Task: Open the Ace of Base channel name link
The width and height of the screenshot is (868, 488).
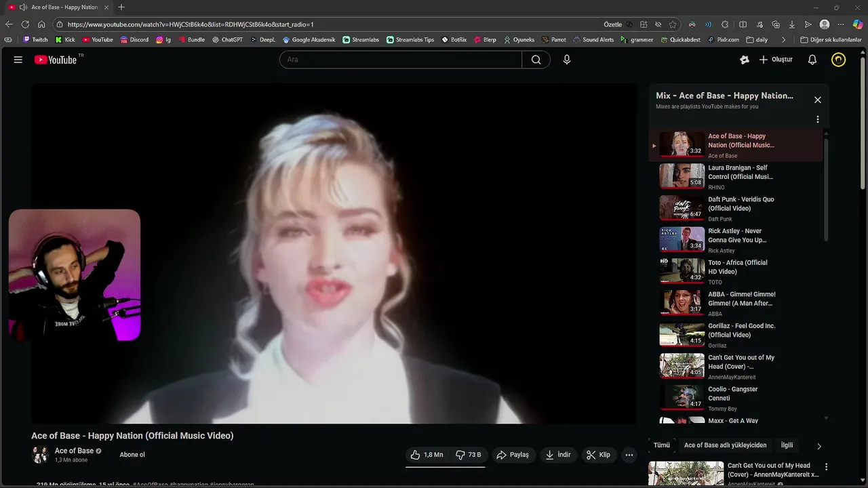Action: point(74,451)
